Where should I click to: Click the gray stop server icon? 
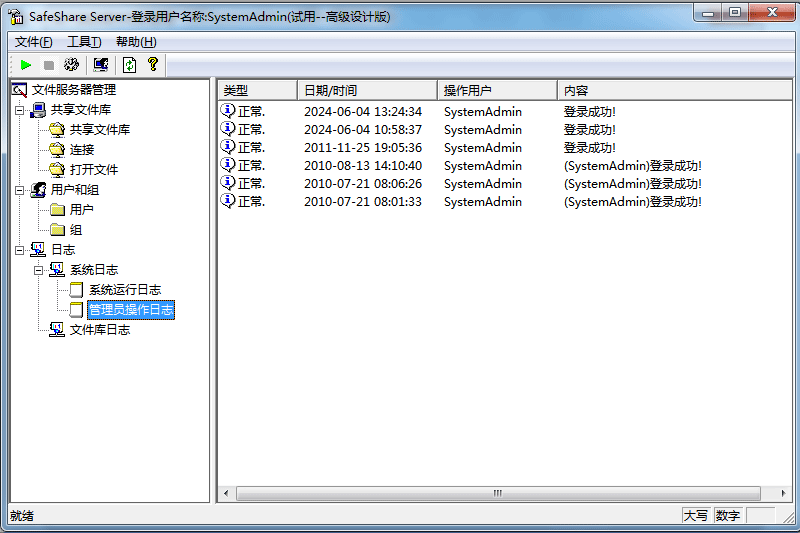(49, 65)
